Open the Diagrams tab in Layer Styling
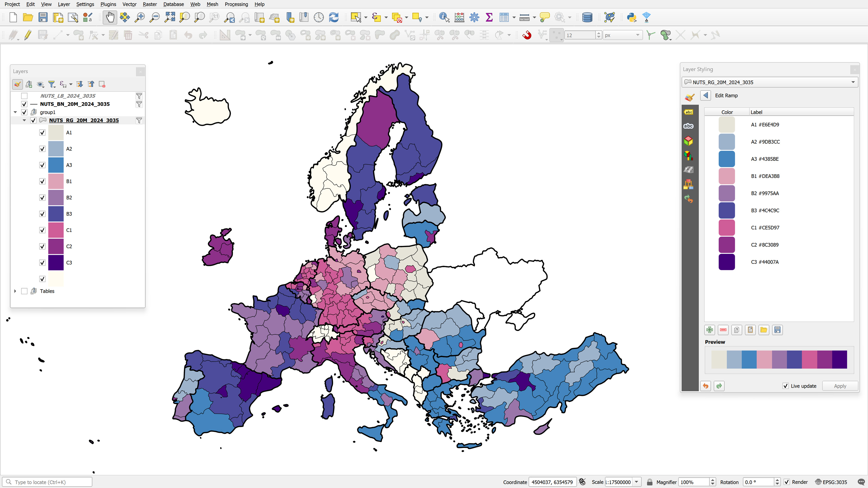 pos(688,155)
